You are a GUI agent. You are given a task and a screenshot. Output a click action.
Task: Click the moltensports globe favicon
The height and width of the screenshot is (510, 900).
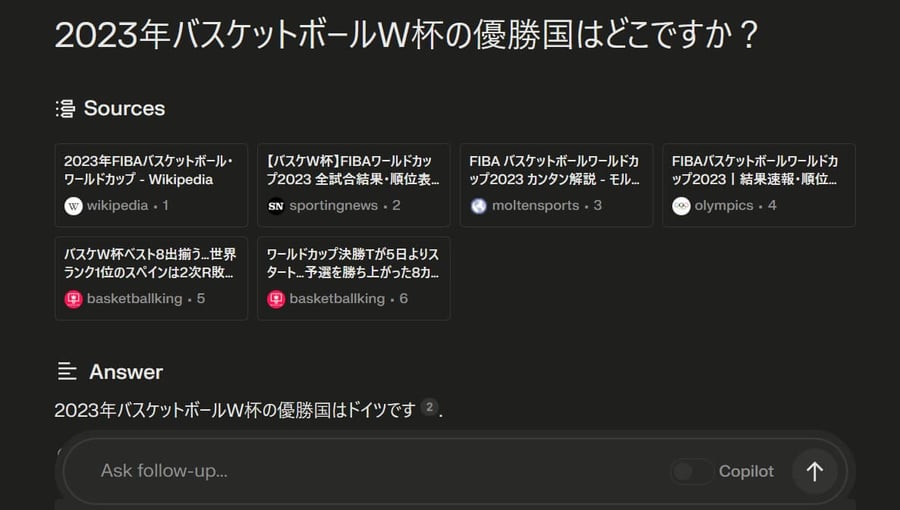coord(478,206)
